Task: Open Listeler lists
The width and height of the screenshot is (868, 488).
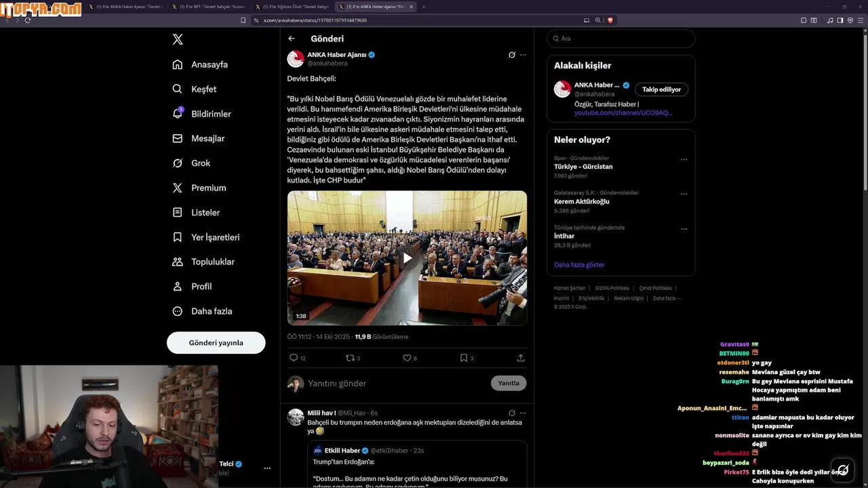Action: [x=196, y=212]
